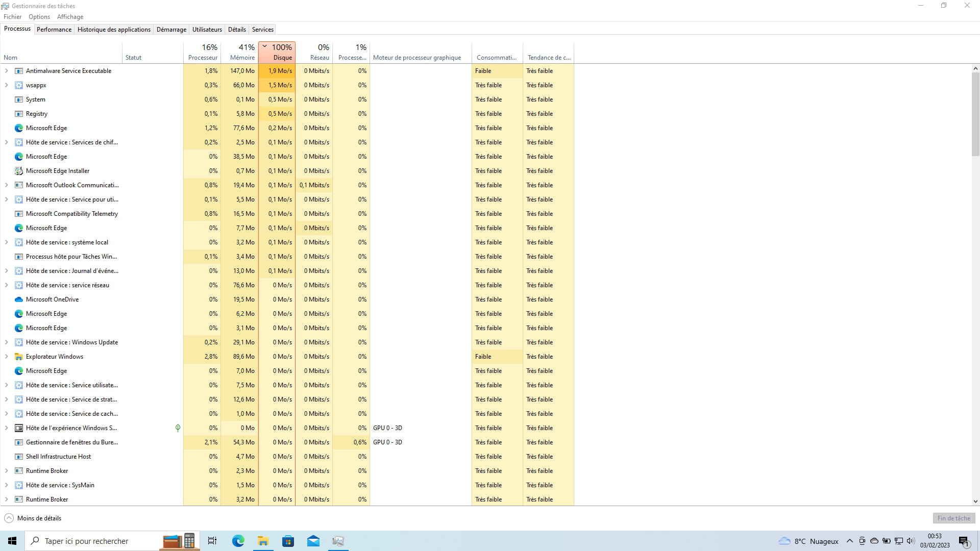Sort by Processeur column header
Image resolution: width=980 pixels, height=551 pixels.
pyautogui.click(x=202, y=52)
